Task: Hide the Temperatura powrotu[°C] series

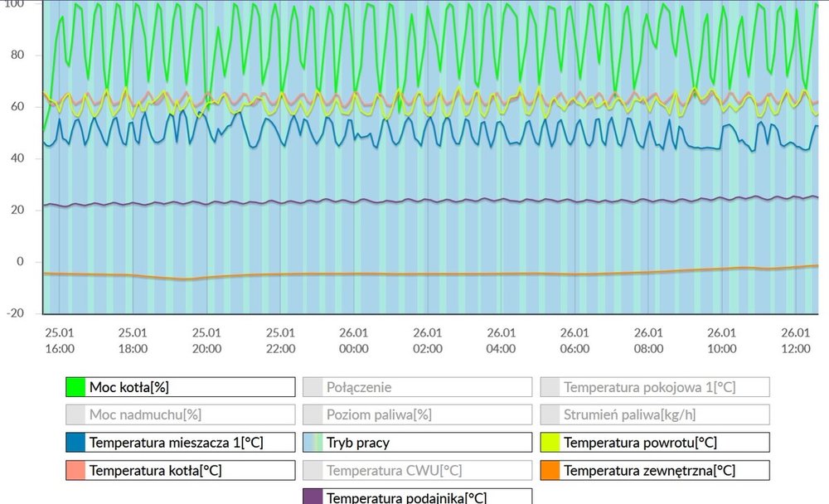Action: tap(655, 442)
